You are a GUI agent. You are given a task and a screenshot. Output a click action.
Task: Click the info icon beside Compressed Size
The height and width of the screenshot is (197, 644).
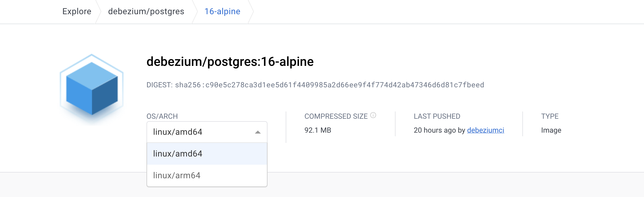click(x=373, y=115)
